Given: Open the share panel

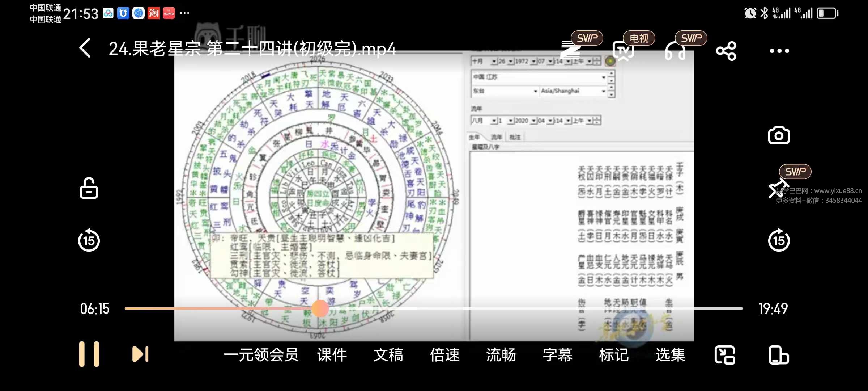Looking at the screenshot, I should [x=726, y=51].
